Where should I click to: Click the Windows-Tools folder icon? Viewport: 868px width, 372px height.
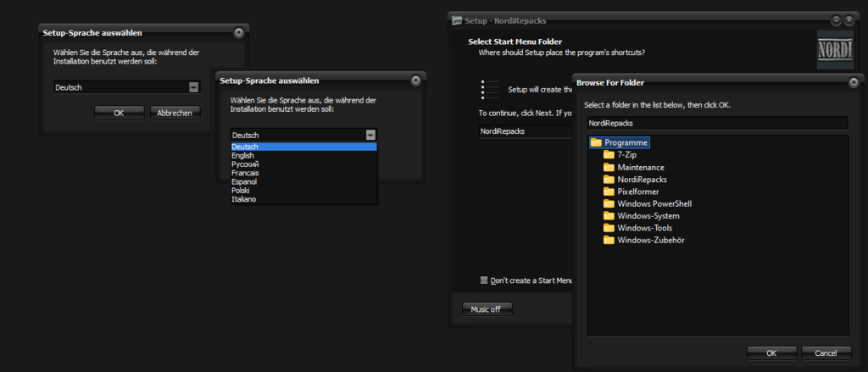pyautogui.click(x=609, y=228)
